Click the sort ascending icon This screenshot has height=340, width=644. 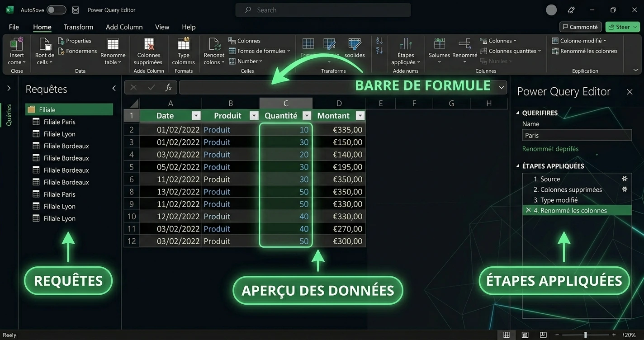point(379,41)
